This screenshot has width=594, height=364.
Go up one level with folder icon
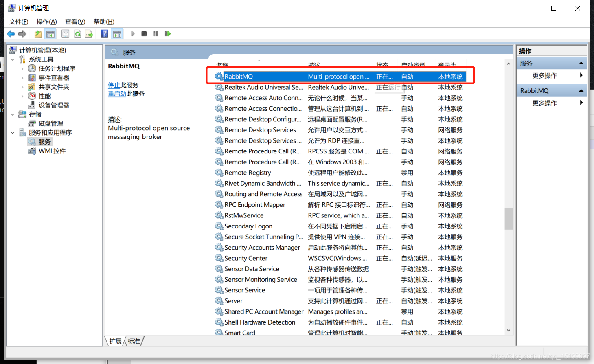point(38,34)
